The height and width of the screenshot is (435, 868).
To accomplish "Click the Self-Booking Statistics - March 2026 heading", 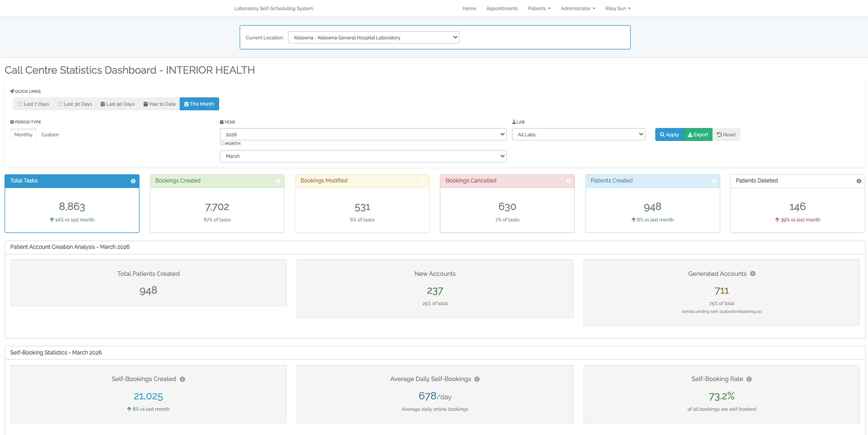I will coord(56,352).
